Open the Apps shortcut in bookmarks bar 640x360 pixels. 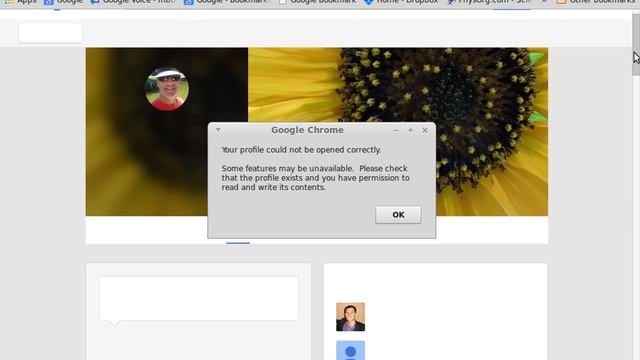coord(20,2)
